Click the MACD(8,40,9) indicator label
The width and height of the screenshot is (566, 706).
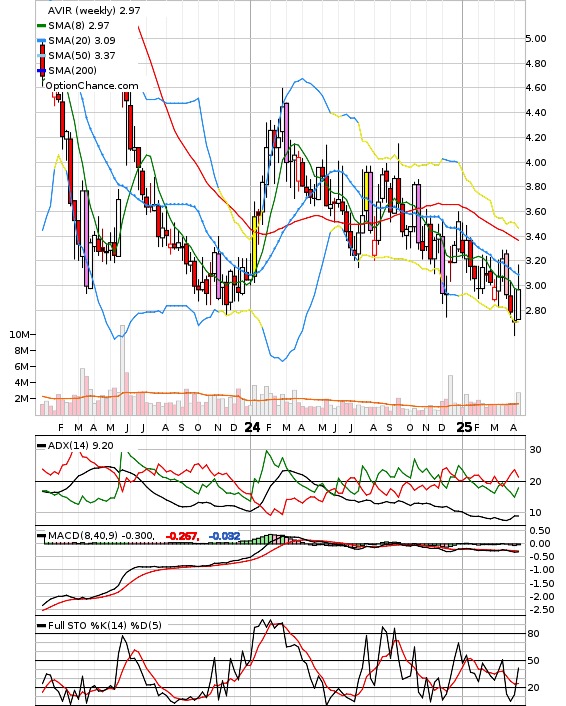pos(82,536)
